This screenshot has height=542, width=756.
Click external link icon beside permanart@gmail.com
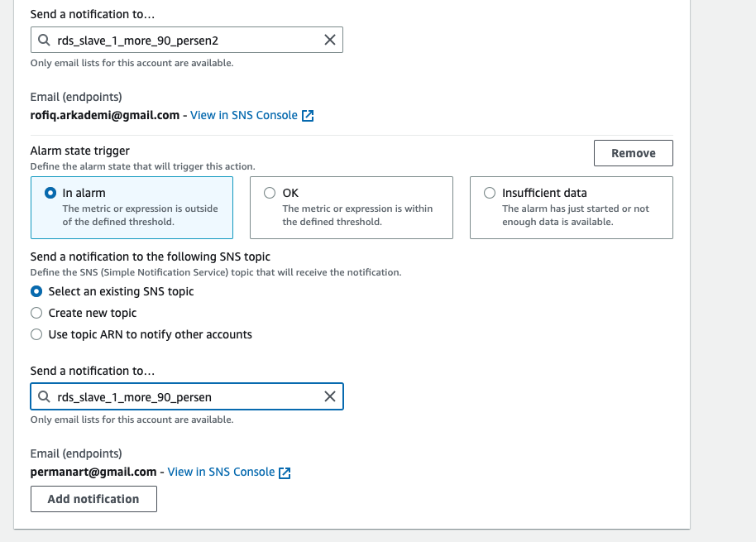point(285,472)
